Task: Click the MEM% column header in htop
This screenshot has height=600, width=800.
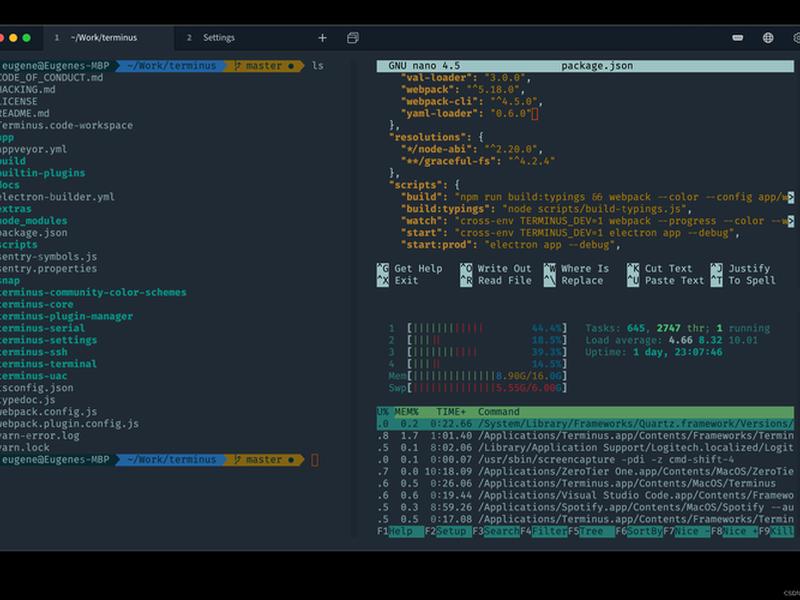Action: point(406,412)
